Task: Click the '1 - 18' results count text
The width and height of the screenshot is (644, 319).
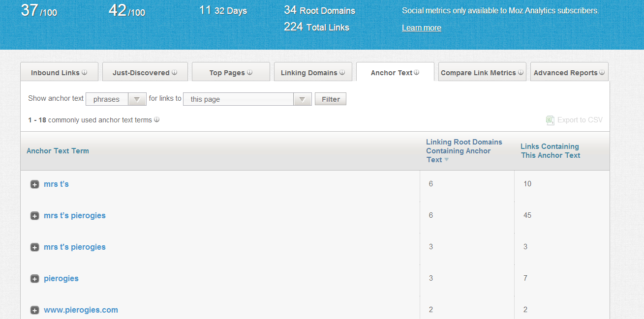Action: [37, 120]
